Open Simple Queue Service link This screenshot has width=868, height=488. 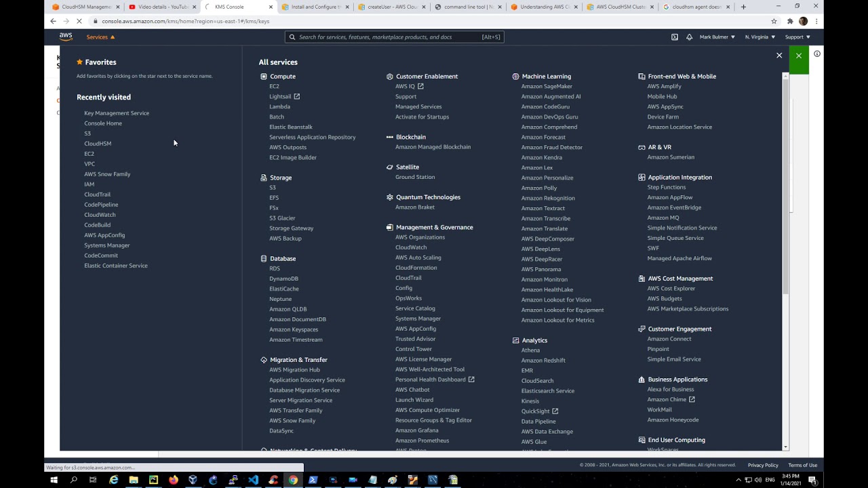click(x=675, y=238)
